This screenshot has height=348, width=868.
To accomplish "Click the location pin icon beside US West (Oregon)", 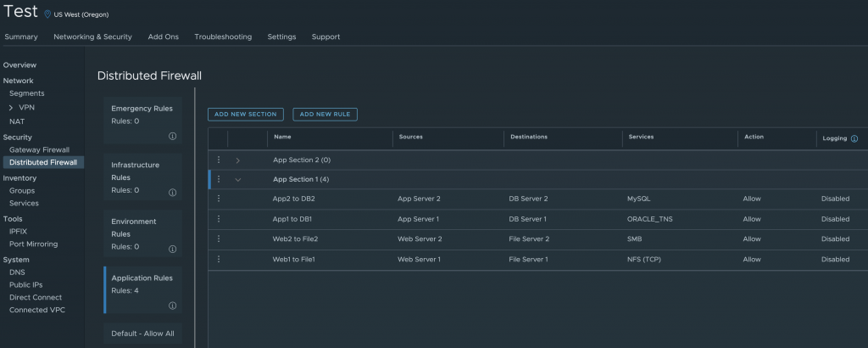I will (47, 14).
